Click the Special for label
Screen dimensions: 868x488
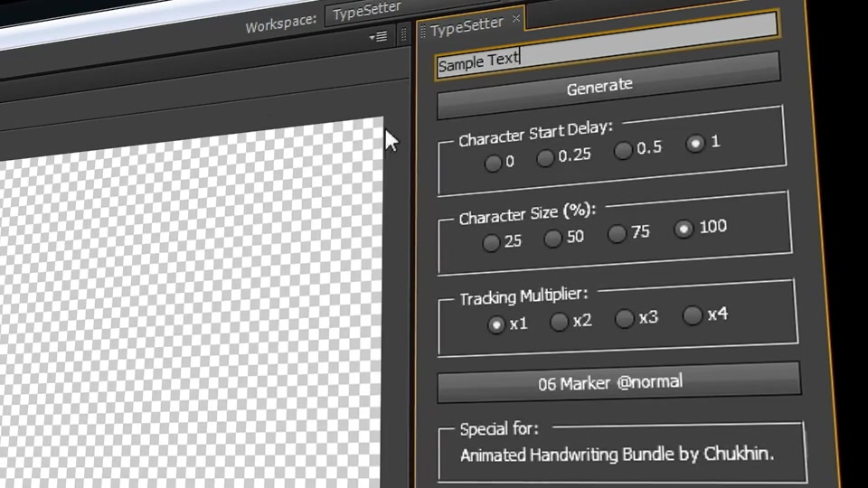499,428
